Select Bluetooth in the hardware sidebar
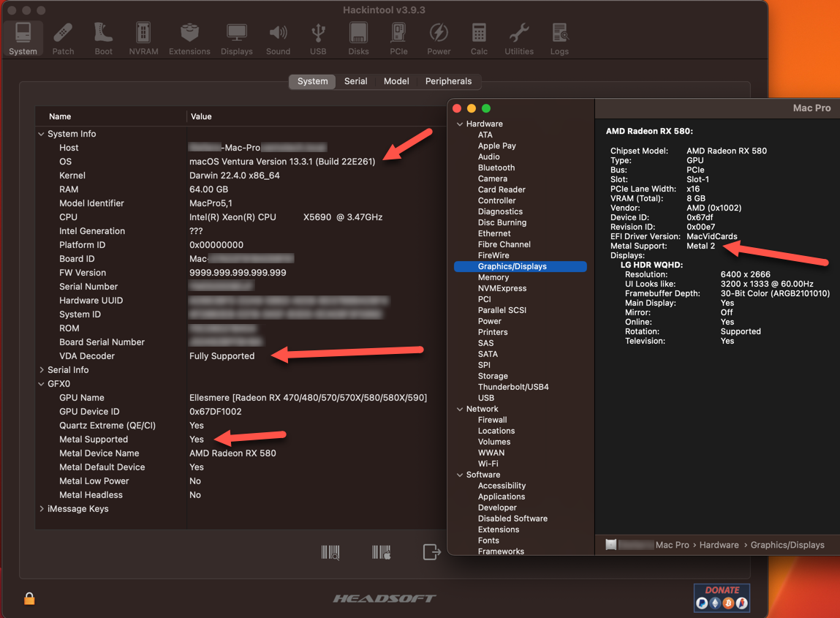Screen dimensions: 840x618 tap(496, 167)
